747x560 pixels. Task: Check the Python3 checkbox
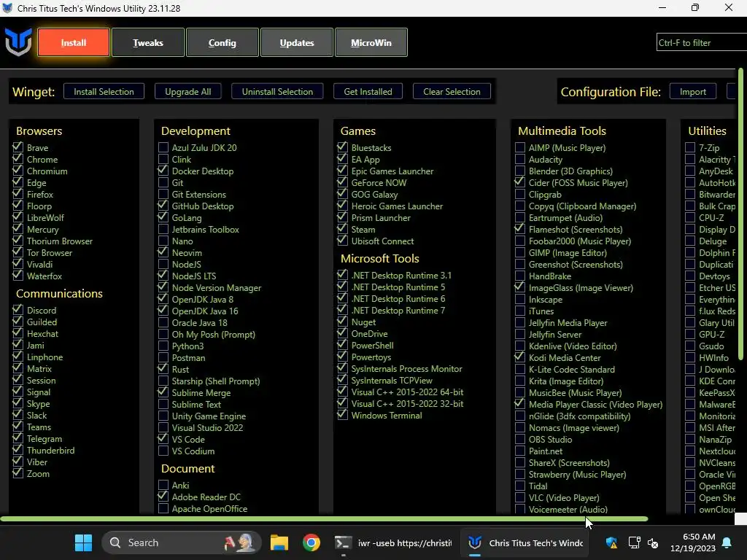coord(163,346)
